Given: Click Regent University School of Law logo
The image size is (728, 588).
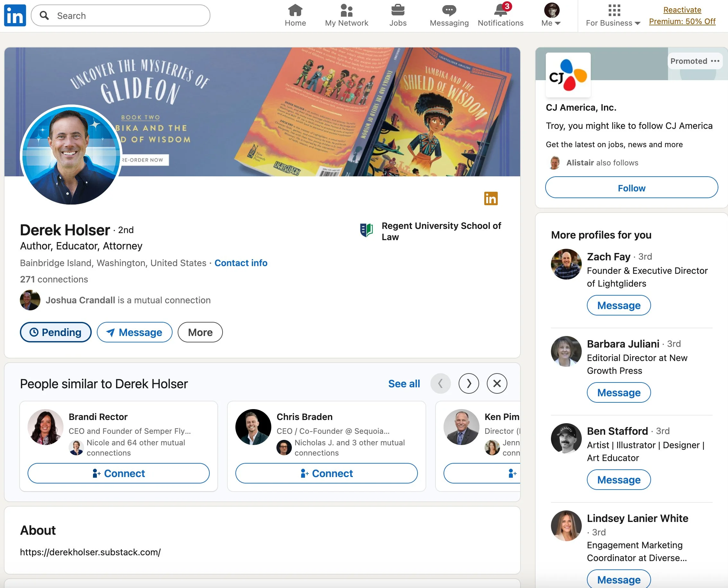Looking at the screenshot, I should 366,230.
